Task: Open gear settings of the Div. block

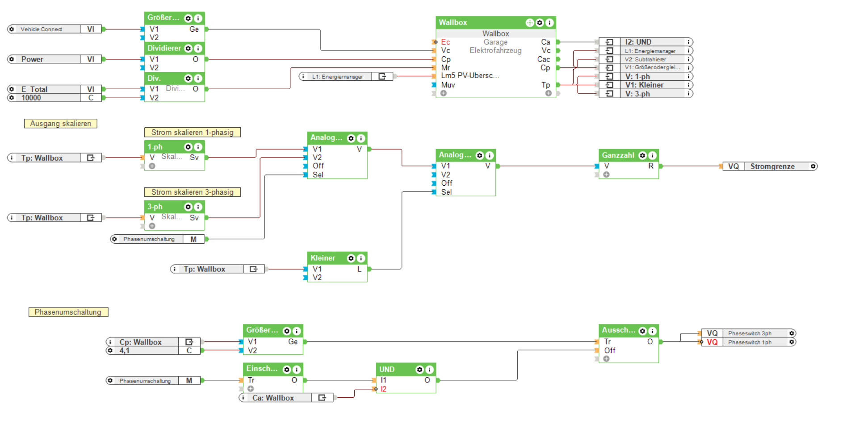Action: click(x=188, y=78)
